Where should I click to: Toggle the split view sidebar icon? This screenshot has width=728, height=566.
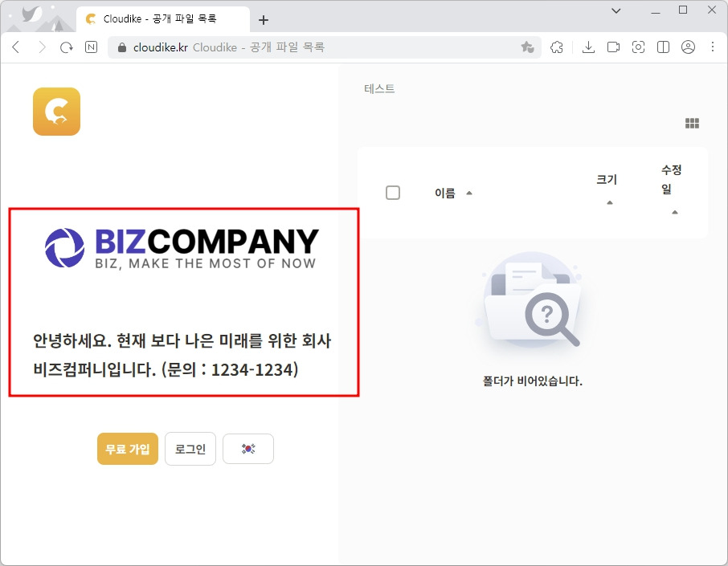click(x=663, y=47)
